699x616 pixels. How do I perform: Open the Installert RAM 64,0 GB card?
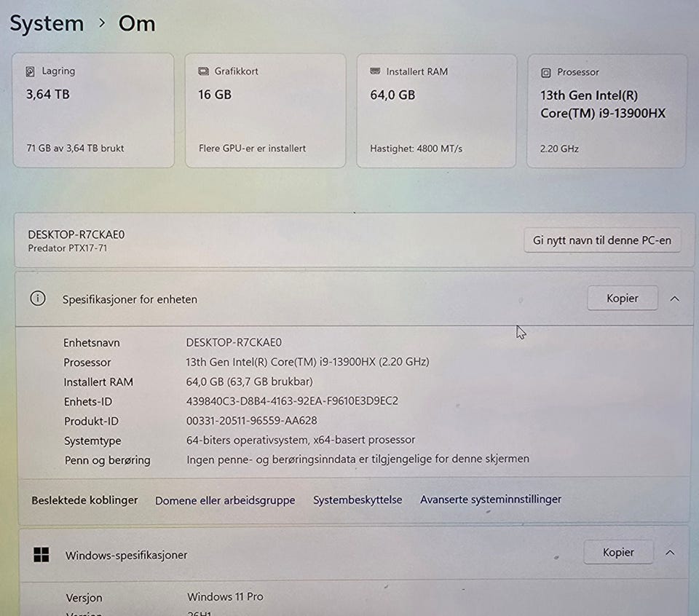coord(436,111)
